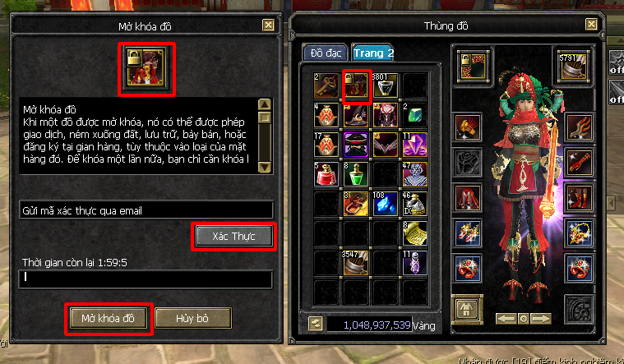624x364 pixels.
Task: Click the Xác Thực button
Action: [234, 237]
